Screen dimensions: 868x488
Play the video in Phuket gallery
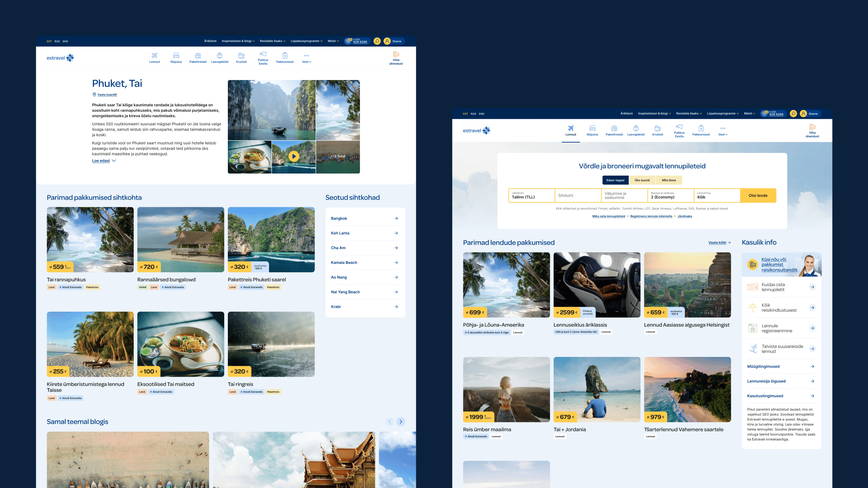294,156
